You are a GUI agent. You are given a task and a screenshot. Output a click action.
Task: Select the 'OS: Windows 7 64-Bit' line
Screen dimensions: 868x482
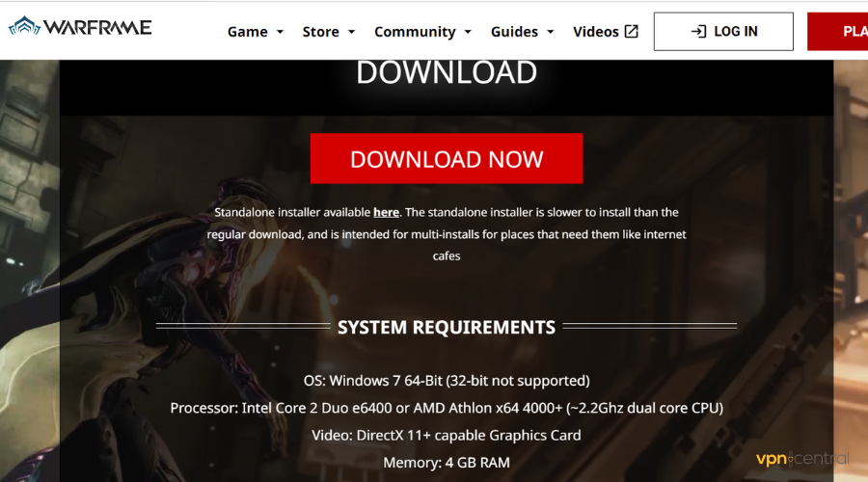tap(447, 381)
